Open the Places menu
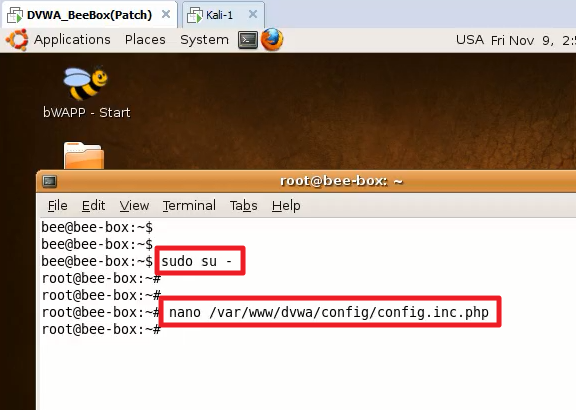576x410 pixels. tap(145, 40)
